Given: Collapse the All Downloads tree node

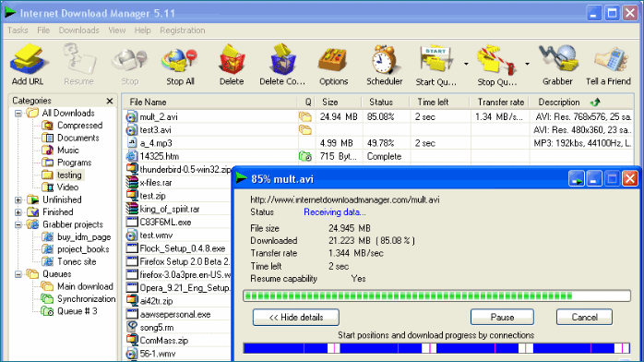Looking at the screenshot, I should click(x=18, y=114).
